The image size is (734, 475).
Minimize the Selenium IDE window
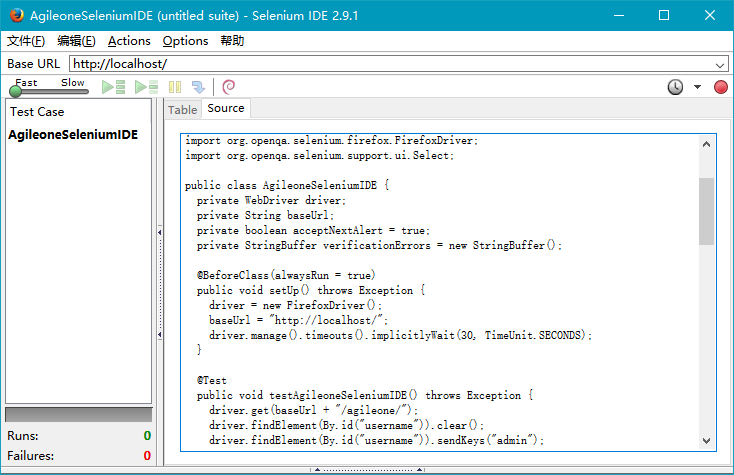point(619,15)
